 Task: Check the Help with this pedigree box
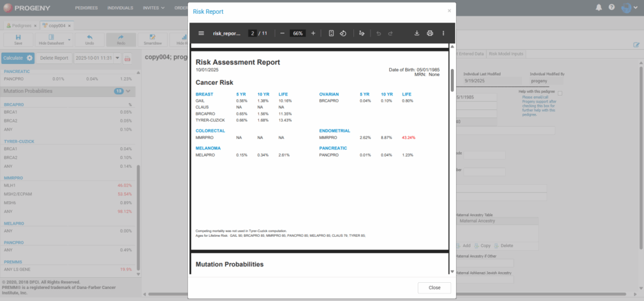[x=560, y=93]
